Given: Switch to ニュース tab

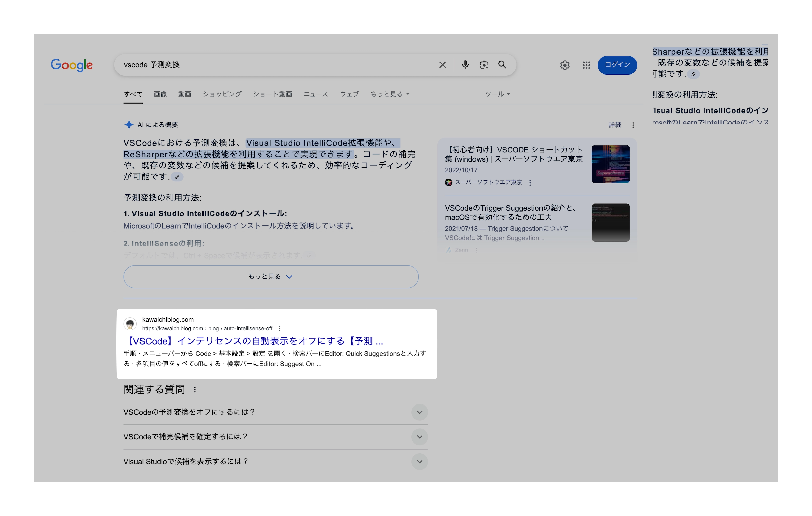Looking at the screenshot, I should [316, 94].
